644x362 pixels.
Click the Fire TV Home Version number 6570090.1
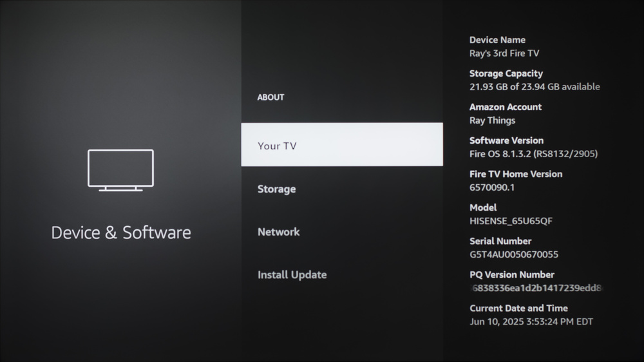(x=492, y=187)
